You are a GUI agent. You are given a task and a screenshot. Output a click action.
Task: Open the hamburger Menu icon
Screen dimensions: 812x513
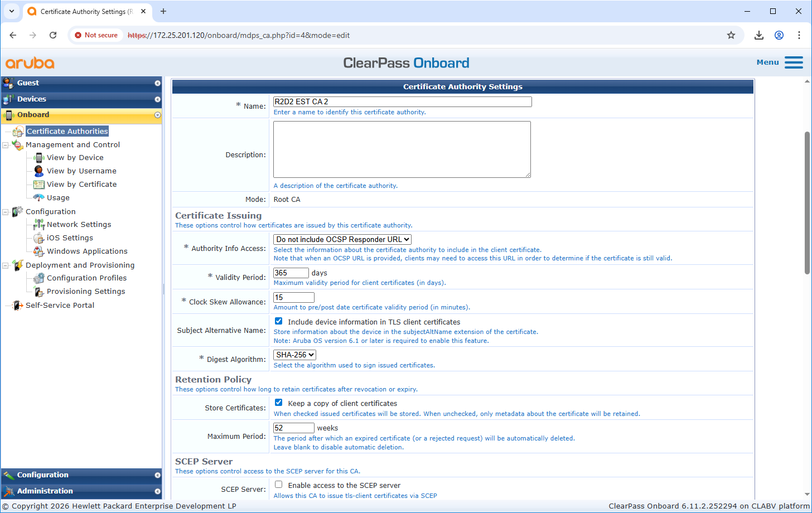click(x=793, y=62)
